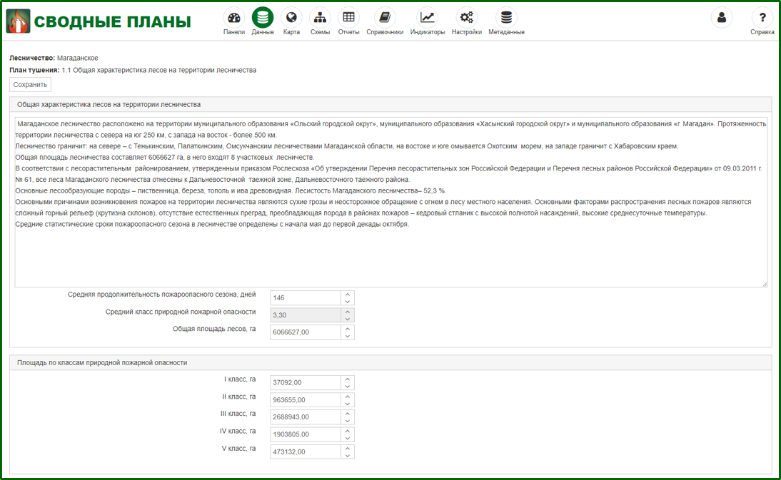Image resolution: width=781 pixels, height=480 pixels.
Task: Open the Настройки gears icon
Action: [x=466, y=18]
